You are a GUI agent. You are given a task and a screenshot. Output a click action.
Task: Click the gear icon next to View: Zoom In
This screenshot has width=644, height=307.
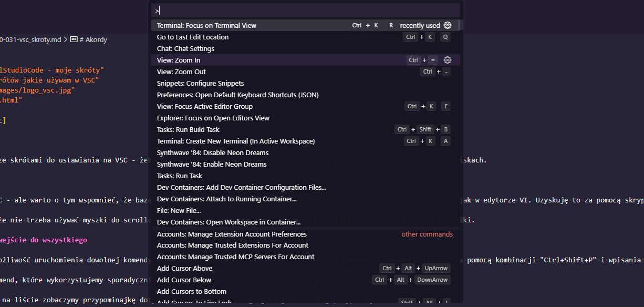[448, 60]
